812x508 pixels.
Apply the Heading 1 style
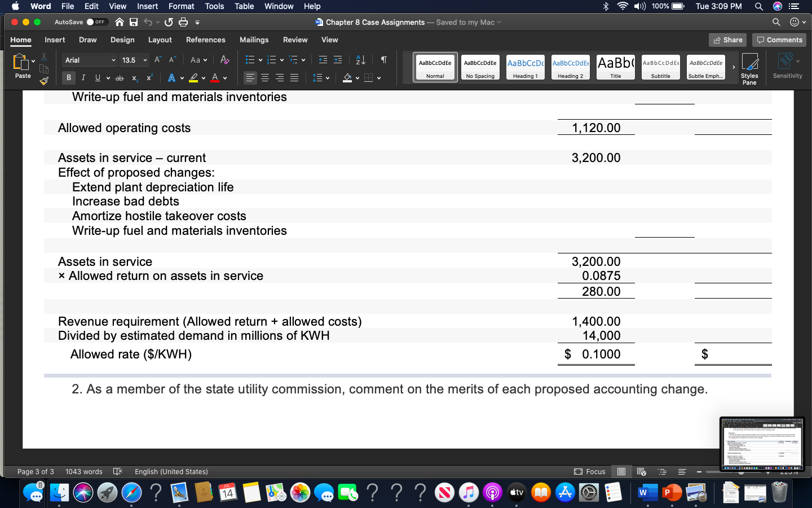[526, 67]
